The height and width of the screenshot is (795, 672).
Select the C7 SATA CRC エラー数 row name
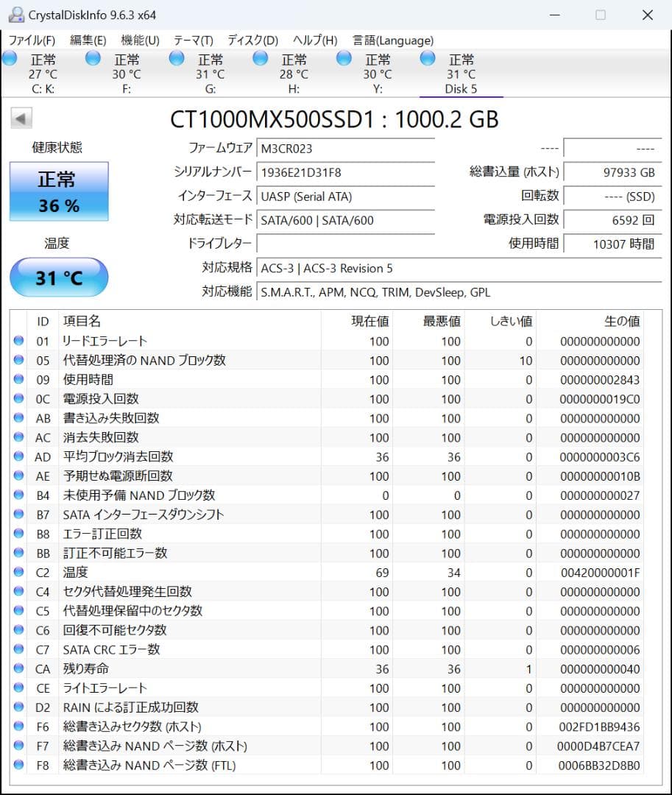(111, 649)
